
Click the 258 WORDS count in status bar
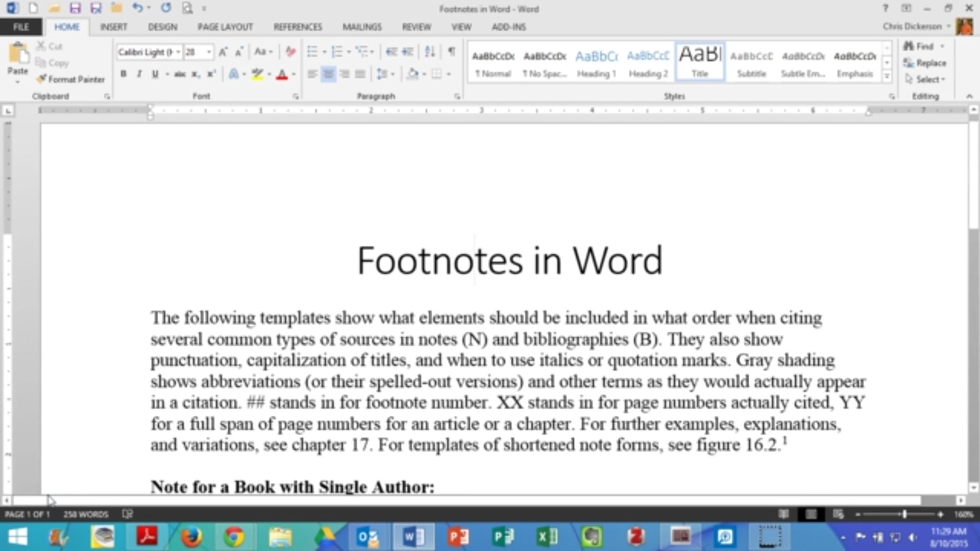pos(86,514)
